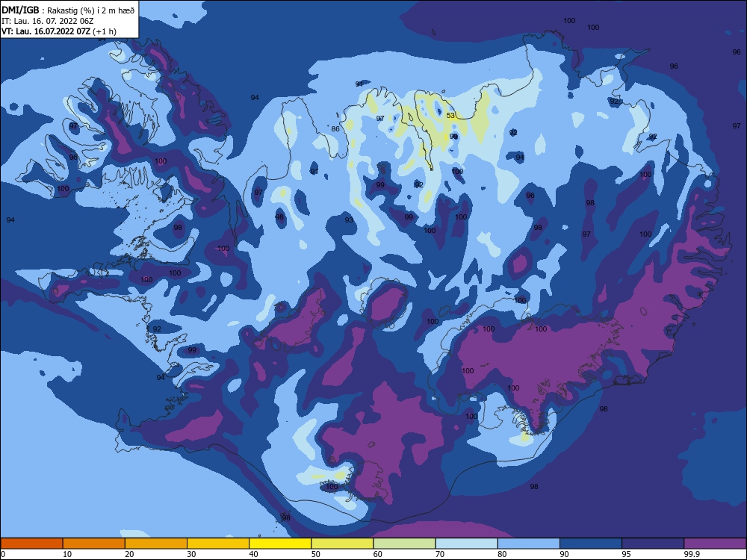This screenshot has width=747, height=560.
Task: Select the medium blue 80–90 legend swatch
Action: (529, 544)
